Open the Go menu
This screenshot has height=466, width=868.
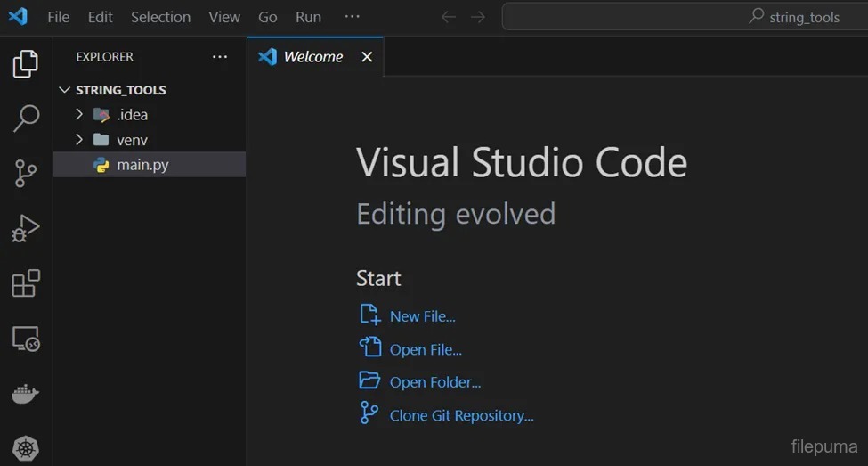click(x=267, y=17)
